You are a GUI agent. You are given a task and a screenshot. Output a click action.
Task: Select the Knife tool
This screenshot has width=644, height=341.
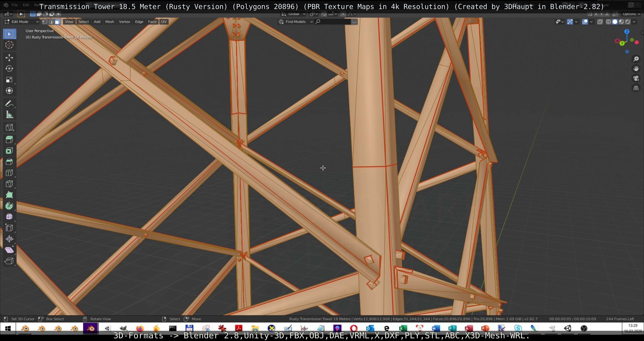coord(10,184)
